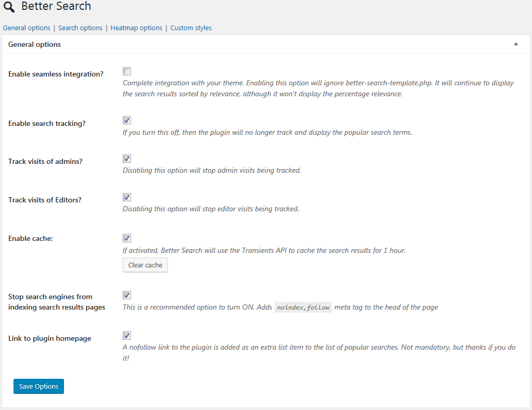Screen dimensions: 532x410
Task: Click the Better Search page heading text
Action: 56,7
